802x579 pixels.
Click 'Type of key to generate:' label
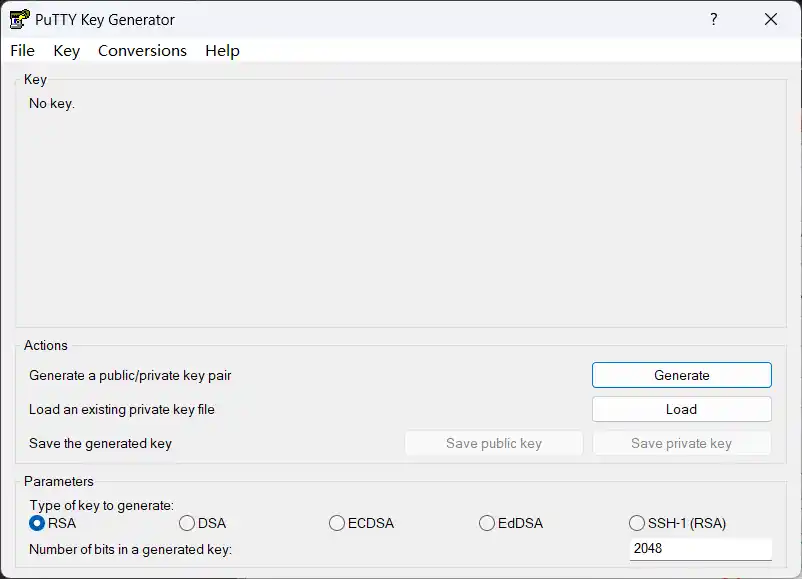tap(101, 505)
